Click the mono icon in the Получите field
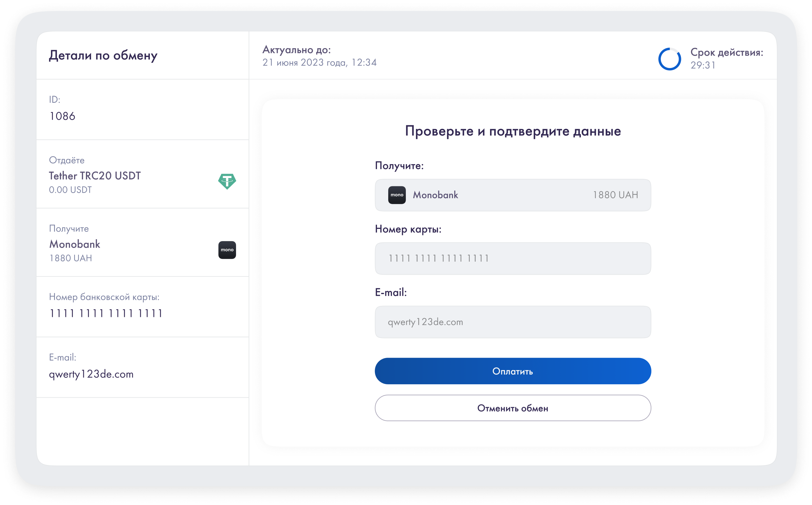This screenshot has width=812, height=505. point(397,195)
